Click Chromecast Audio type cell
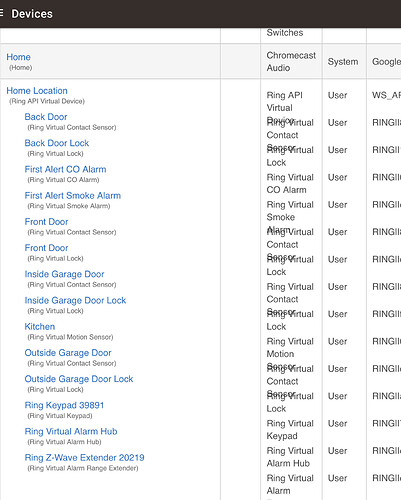 pyautogui.click(x=291, y=62)
